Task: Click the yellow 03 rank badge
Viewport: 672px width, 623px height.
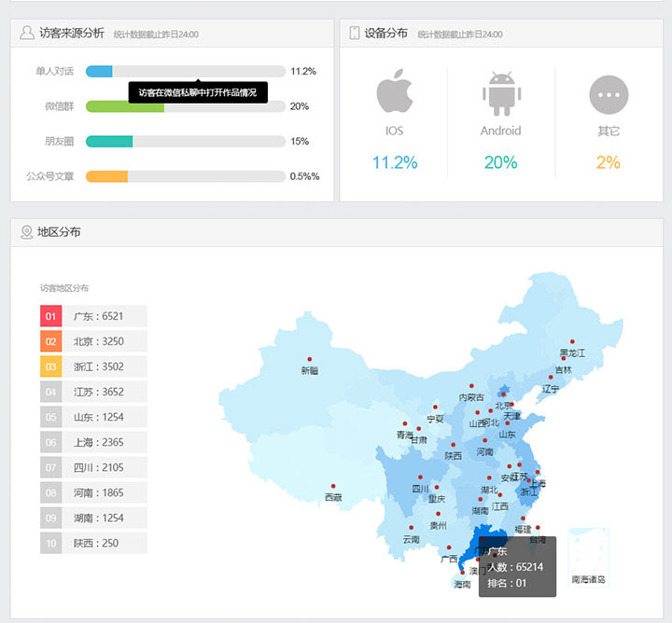Action: tap(51, 367)
